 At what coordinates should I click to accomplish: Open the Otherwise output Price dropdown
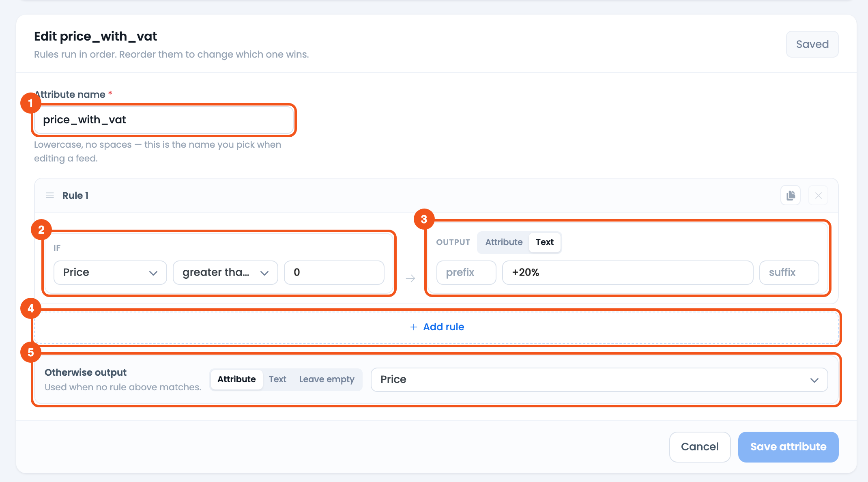[x=599, y=380]
